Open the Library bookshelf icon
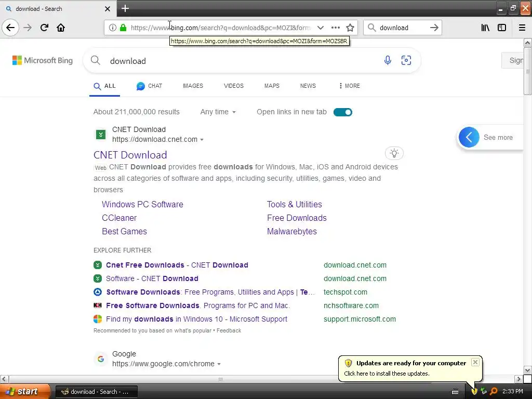Viewport: 532px width, 399px height. [486, 28]
